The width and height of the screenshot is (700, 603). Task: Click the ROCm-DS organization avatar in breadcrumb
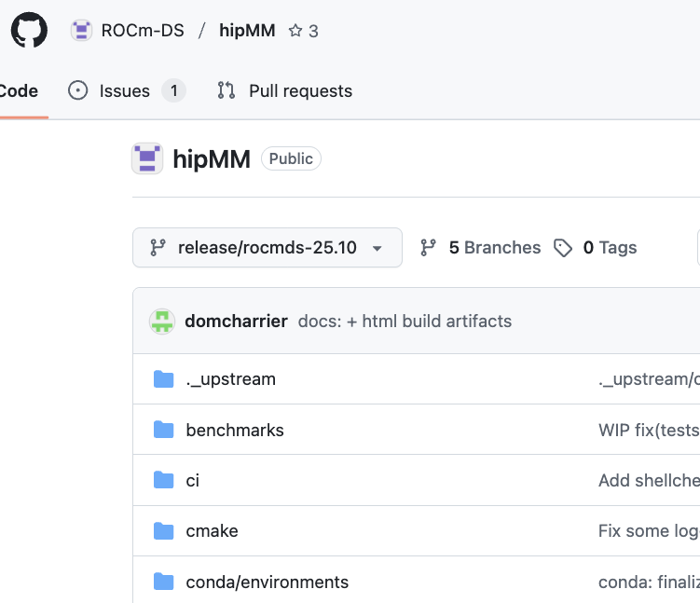click(81, 31)
